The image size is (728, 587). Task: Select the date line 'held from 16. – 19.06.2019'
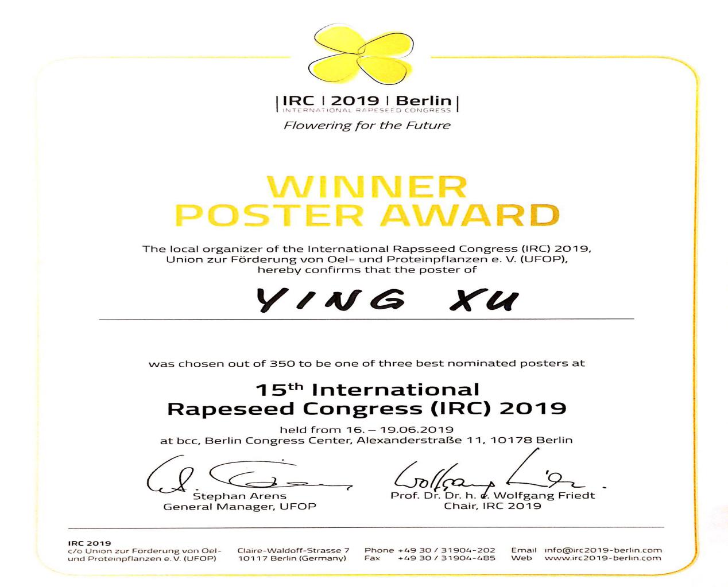click(367, 429)
